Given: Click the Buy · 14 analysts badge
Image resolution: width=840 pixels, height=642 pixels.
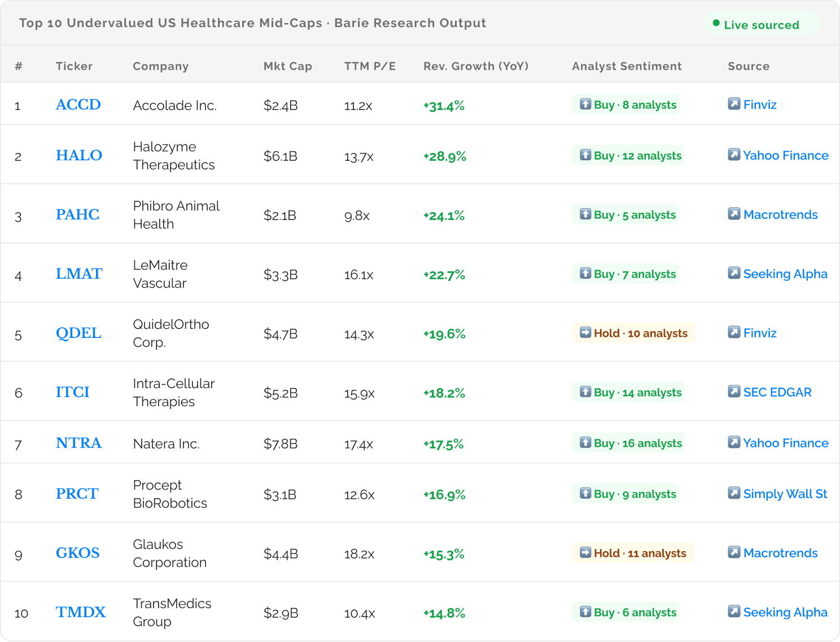Looking at the screenshot, I should coord(628,392).
